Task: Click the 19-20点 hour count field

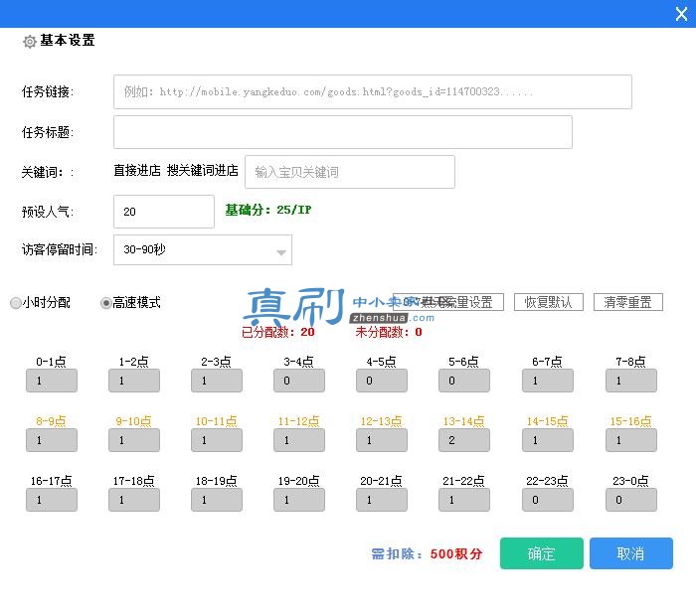Action: 299,500
